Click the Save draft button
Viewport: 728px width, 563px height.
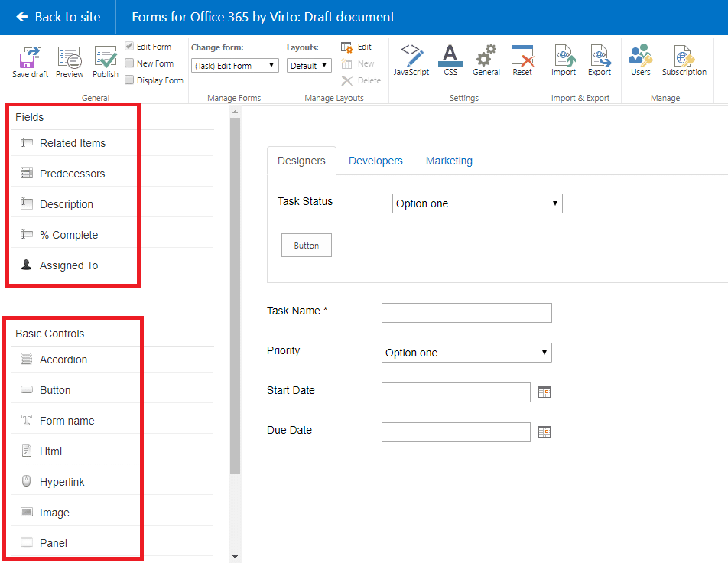click(x=28, y=61)
